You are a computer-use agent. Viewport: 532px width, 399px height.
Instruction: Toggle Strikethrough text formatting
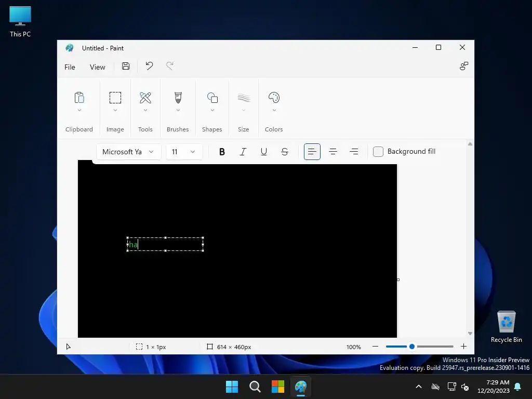(x=285, y=152)
